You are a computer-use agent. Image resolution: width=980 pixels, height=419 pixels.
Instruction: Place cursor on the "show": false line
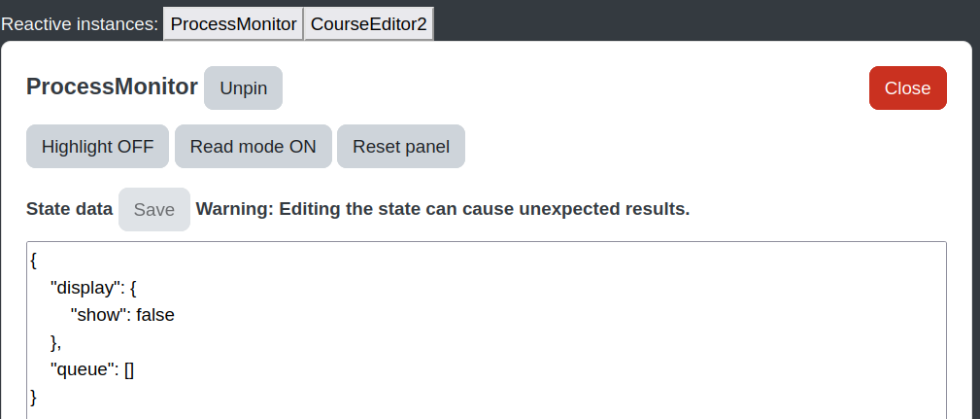pyautogui.click(x=122, y=315)
